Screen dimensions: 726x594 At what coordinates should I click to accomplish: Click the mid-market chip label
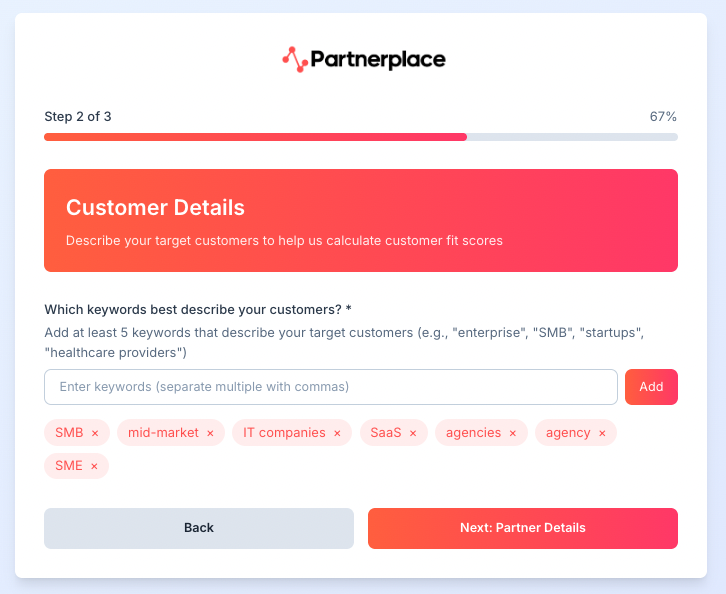[160, 433]
